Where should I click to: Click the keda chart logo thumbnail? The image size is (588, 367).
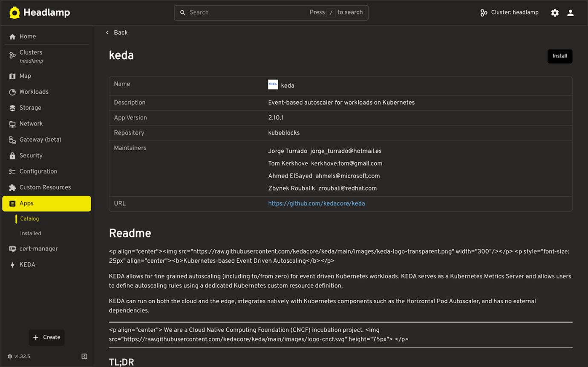(x=273, y=85)
